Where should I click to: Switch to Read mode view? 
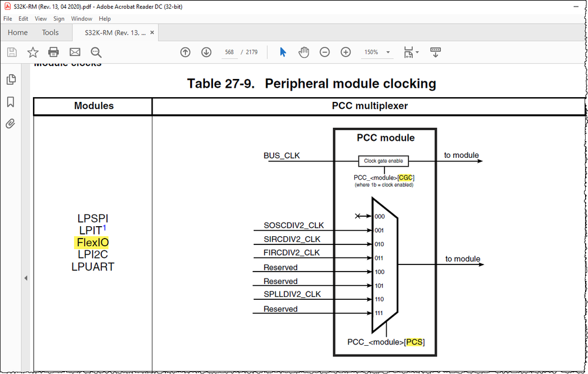point(435,52)
